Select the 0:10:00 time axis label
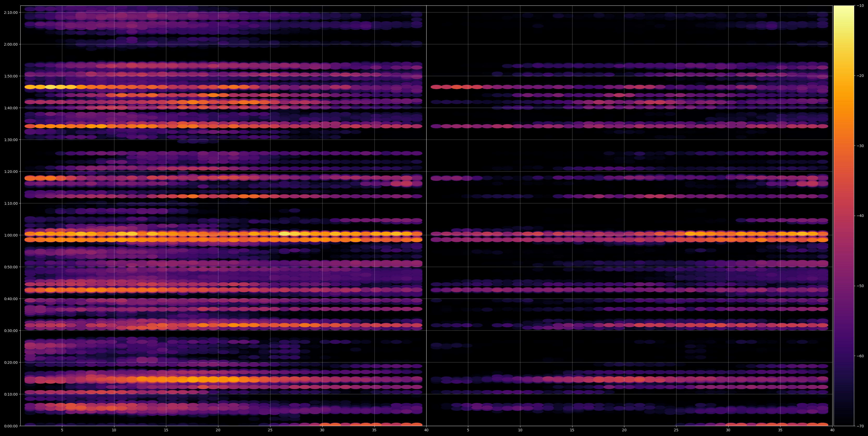Viewport: 868px width, 436px height. pyautogui.click(x=11, y=394)
